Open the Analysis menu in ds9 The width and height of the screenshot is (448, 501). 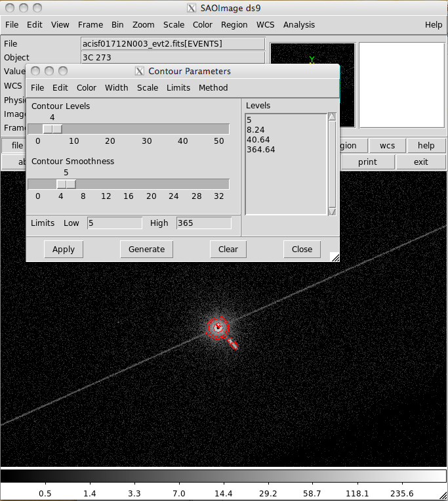point(298,25)
